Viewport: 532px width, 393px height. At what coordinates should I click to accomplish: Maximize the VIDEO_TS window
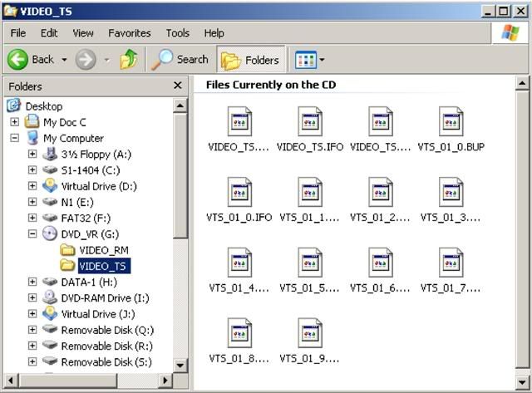tap(504, 12)
